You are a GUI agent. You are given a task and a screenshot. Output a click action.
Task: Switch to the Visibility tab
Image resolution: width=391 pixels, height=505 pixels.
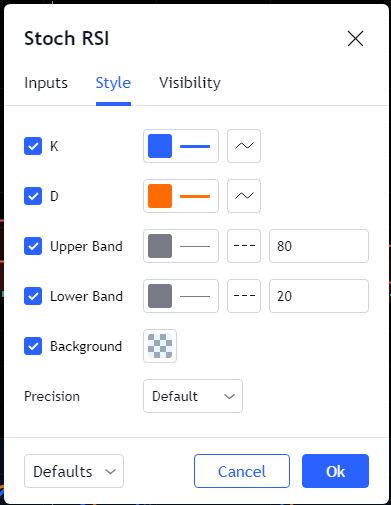[x=190, y=83]
